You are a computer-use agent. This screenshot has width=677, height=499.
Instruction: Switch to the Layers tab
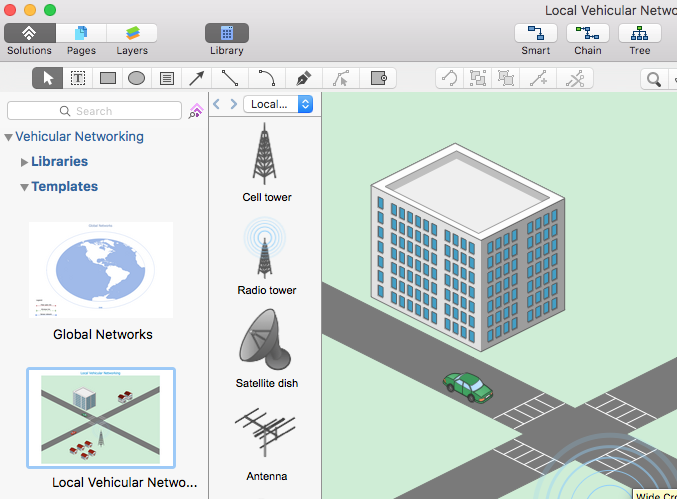tap(132, 33)
